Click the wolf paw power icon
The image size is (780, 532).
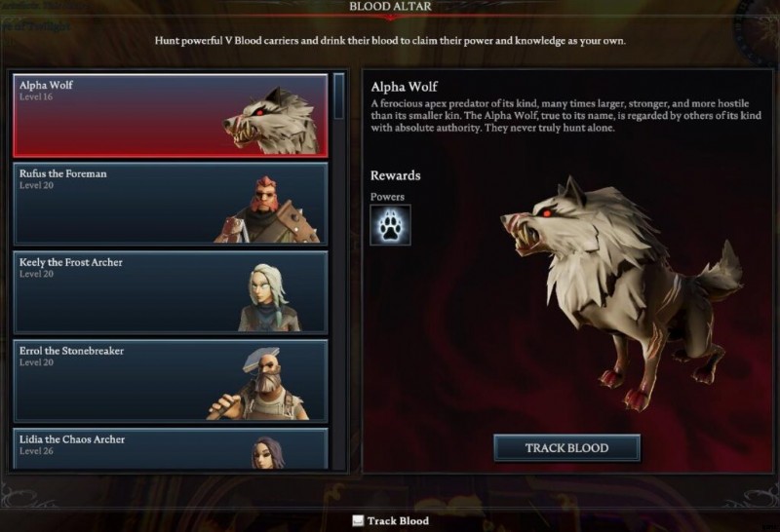391,225
